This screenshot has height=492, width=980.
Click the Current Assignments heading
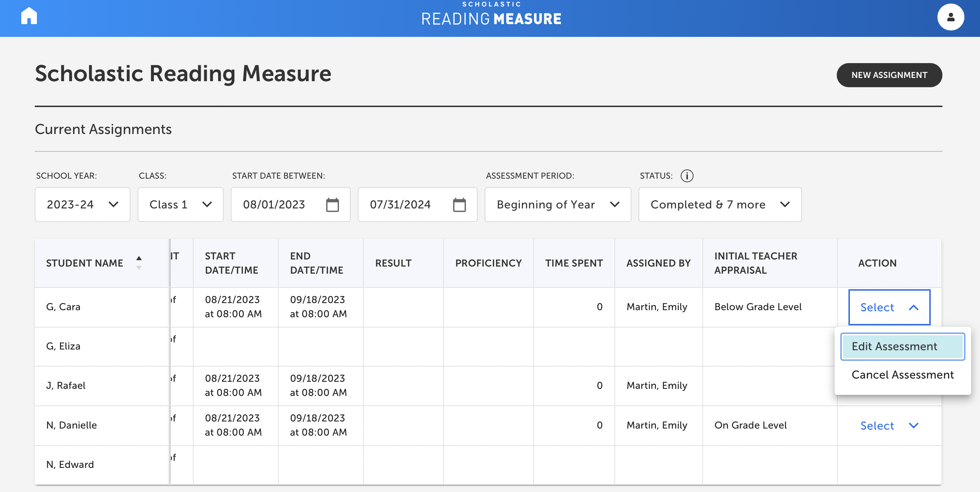(103, 129)
